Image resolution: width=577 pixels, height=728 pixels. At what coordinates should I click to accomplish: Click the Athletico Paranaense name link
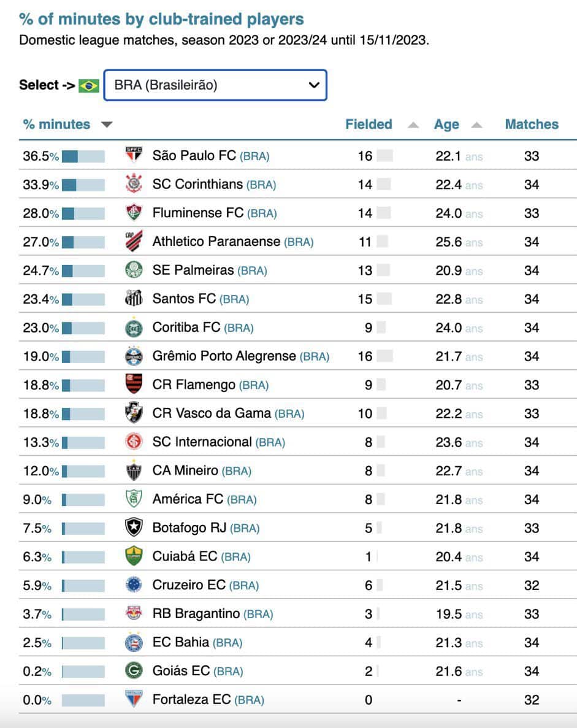[x=225, y=242]
